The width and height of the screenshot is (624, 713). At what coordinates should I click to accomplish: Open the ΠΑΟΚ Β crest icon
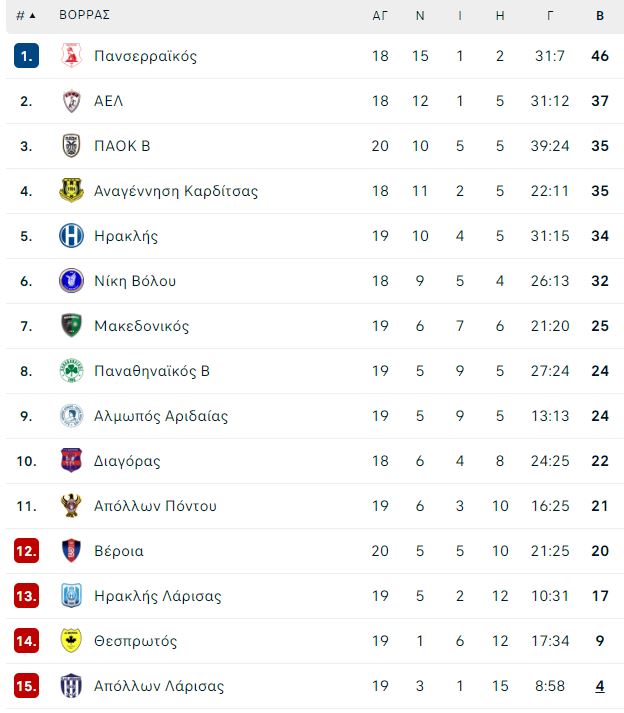tap(71, 146)
